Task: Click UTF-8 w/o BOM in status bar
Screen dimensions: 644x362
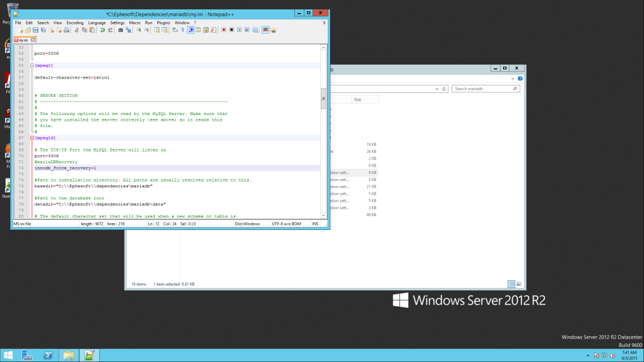Action: [286, 224]
